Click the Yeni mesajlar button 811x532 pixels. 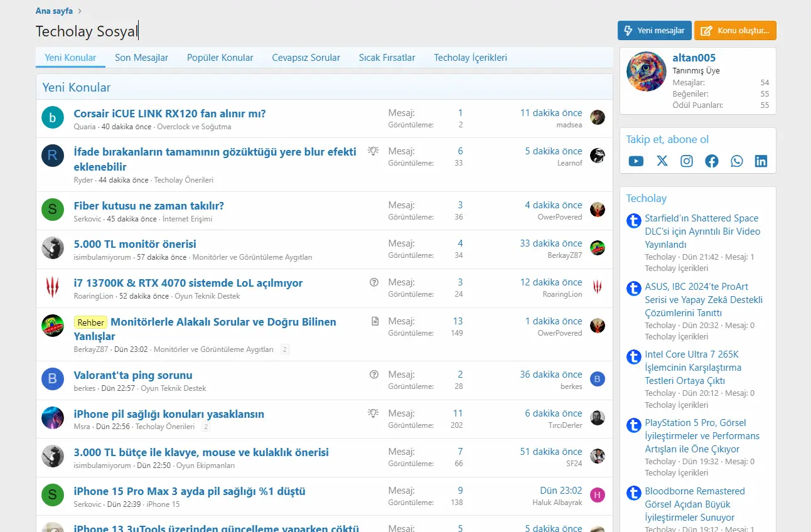[x=655, y=31]
